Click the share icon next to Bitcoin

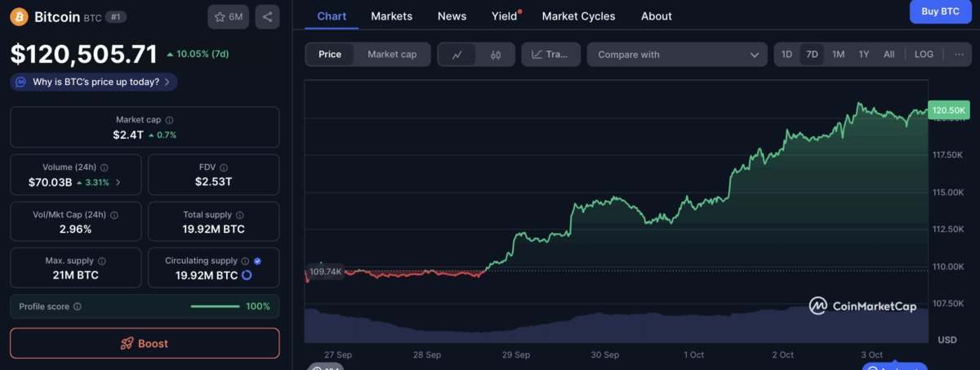(268, 16)
